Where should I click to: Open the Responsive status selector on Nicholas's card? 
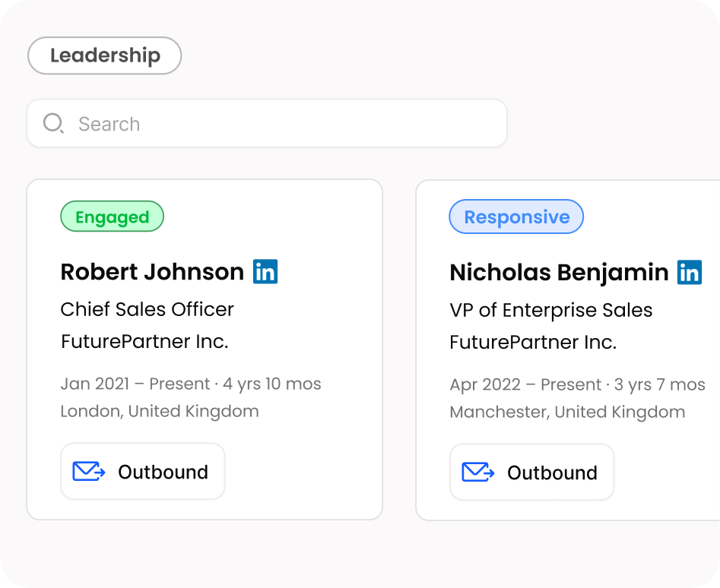pos(516,217)
